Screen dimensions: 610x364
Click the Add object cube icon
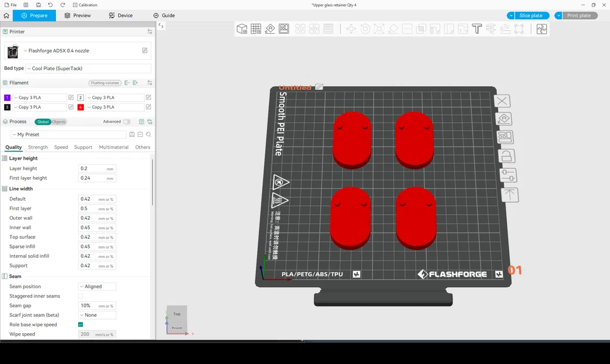click(242, 29)
